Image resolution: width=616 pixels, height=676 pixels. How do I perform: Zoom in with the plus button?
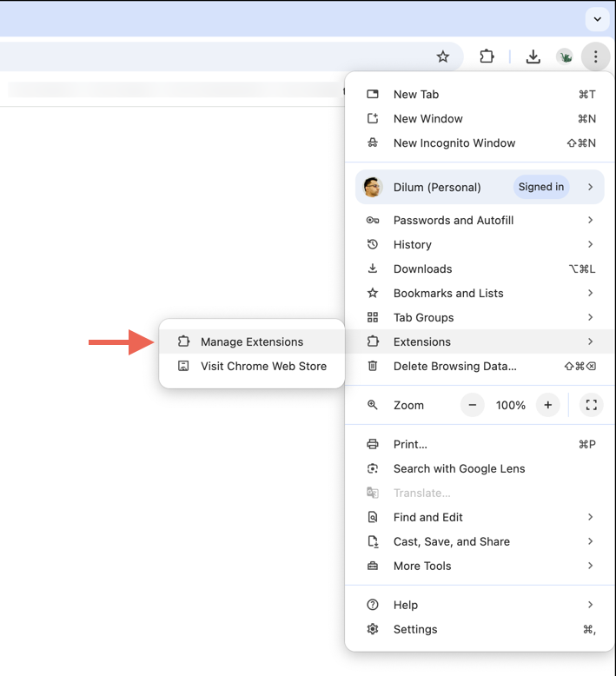click(x=547, y=405)
